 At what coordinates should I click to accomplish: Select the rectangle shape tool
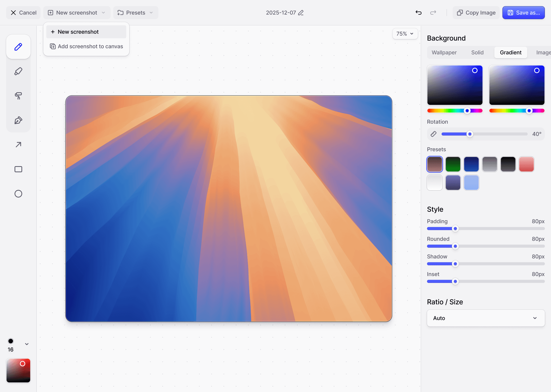(x=18, y=169)
